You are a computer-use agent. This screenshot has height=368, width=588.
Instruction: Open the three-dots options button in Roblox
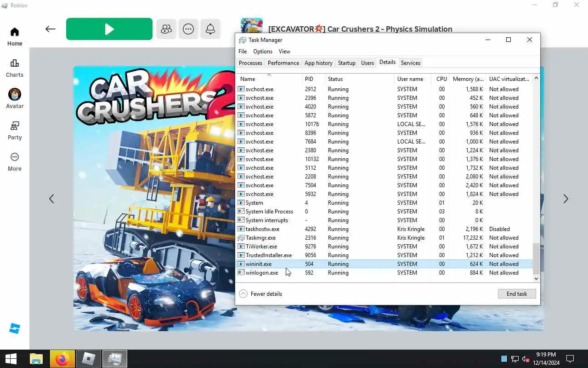188,29
